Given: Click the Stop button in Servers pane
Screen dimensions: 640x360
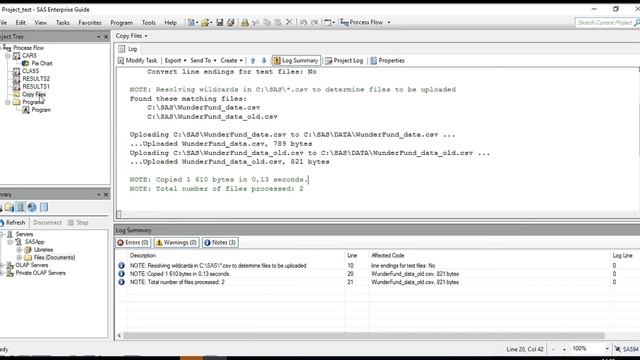Looking at the screenshot, I should [x=78, y=222].
